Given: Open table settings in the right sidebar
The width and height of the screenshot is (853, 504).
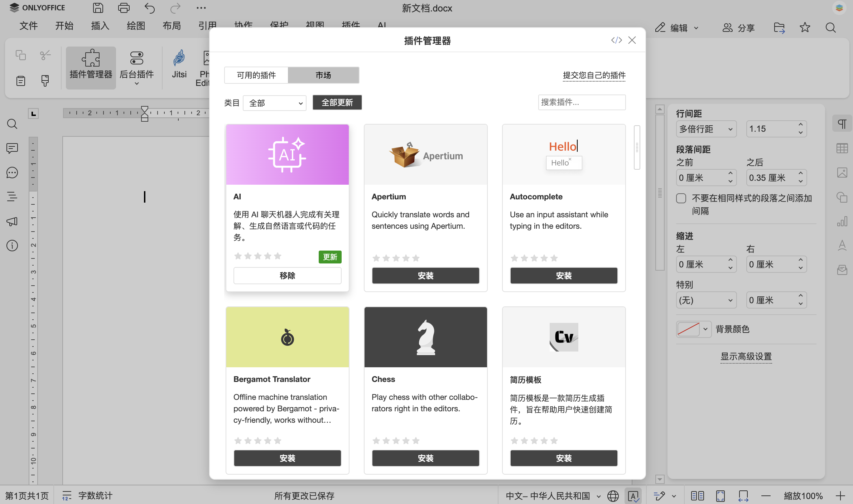Looking at the screenshot, I should click(x=842, y=148).
